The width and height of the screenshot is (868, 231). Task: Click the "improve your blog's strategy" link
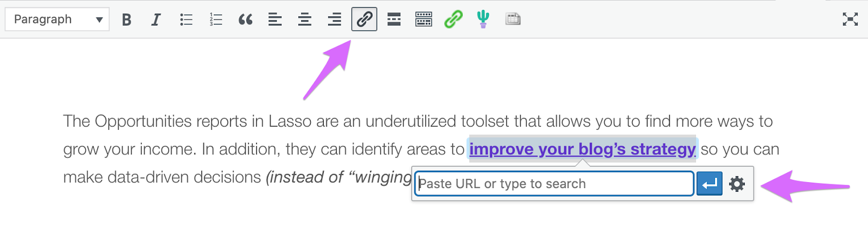tap(583, 149)
